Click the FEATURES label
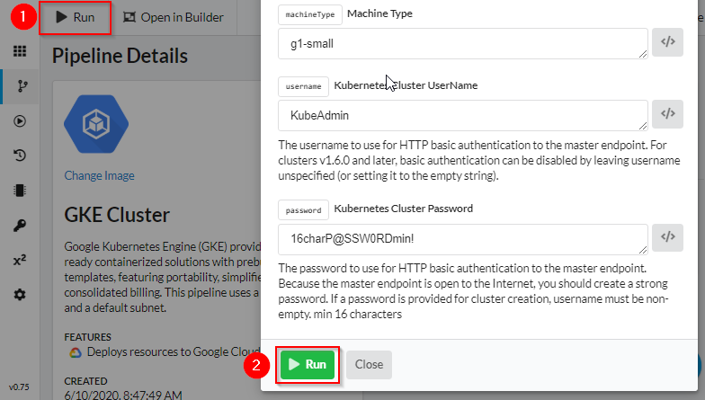 point(88,337)
